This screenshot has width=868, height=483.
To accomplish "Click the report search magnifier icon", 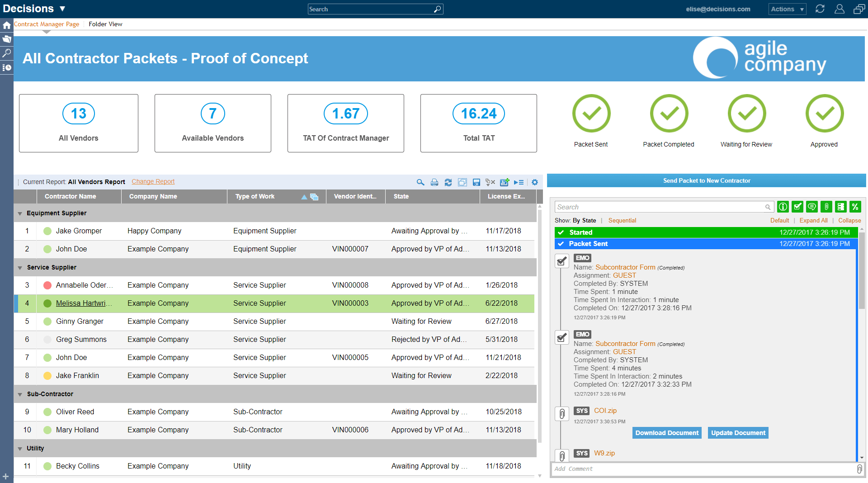I will click(x=420, y=182).
